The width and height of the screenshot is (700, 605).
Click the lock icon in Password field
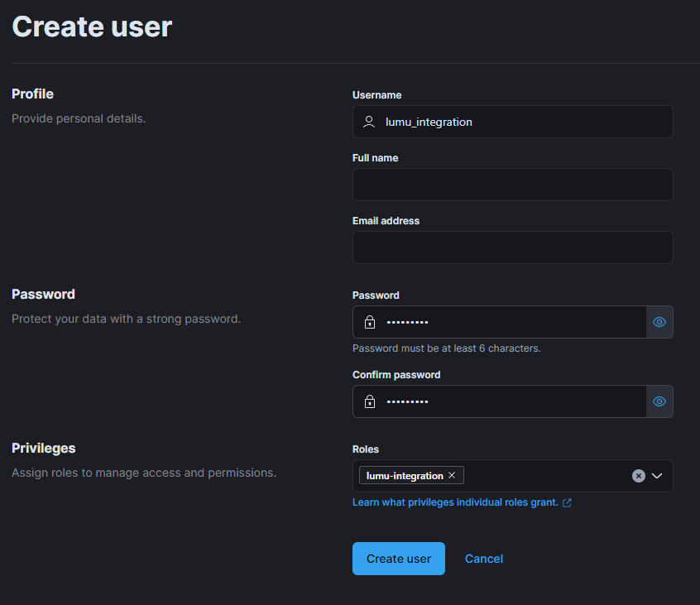[370, 322]
